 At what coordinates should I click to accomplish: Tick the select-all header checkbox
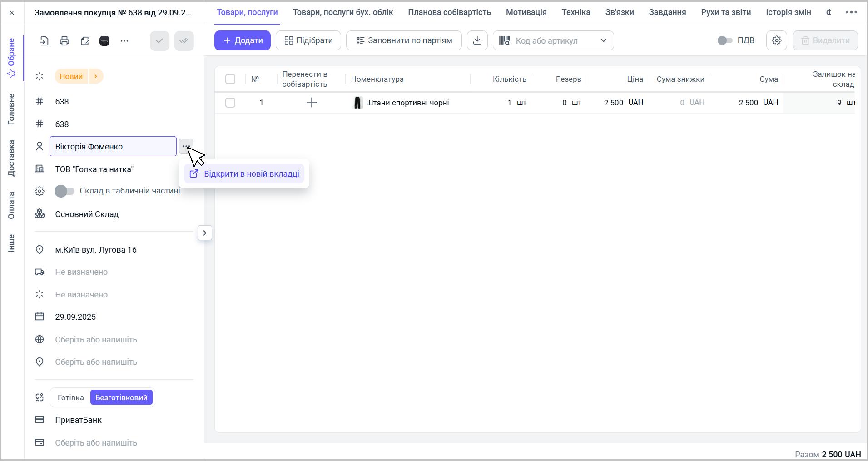[230, 79]
